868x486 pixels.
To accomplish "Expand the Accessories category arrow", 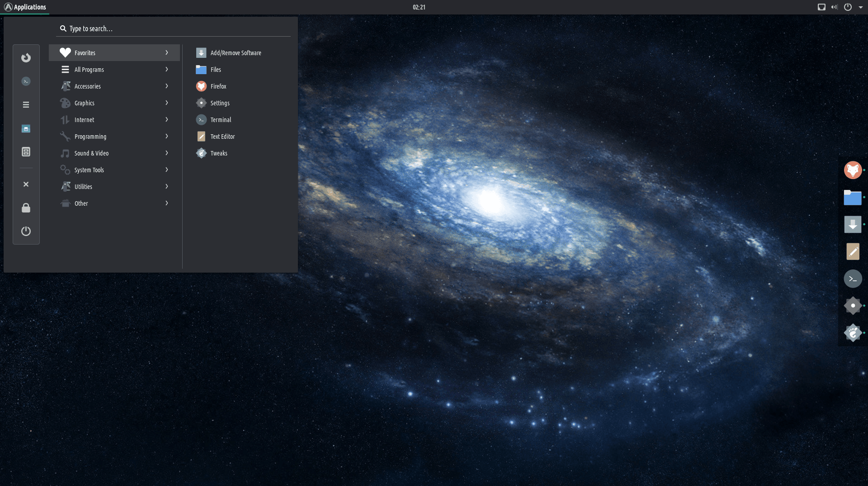I will pos(167,86).
